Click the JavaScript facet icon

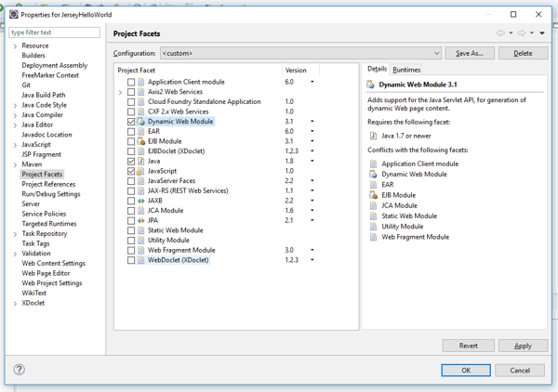(x=141, y=171)
